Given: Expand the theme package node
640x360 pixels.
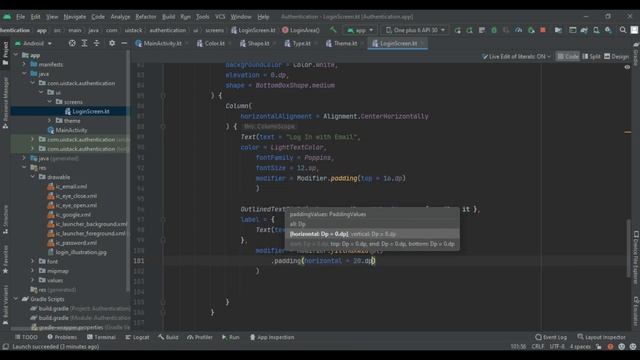Looking at the screenshot, I should click(49, 120).
